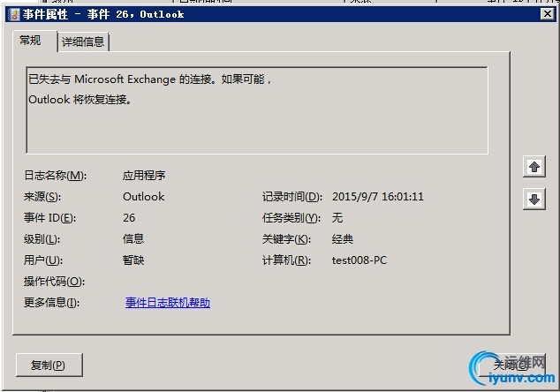Click the 操作代码(O) label
This screenshot has height=392, width=560.
(x=54, y=282)
